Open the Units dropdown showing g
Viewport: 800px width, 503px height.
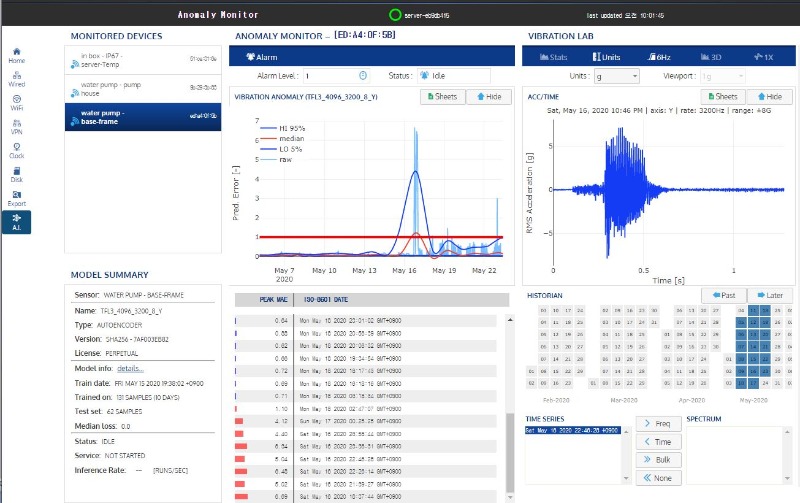617,76
